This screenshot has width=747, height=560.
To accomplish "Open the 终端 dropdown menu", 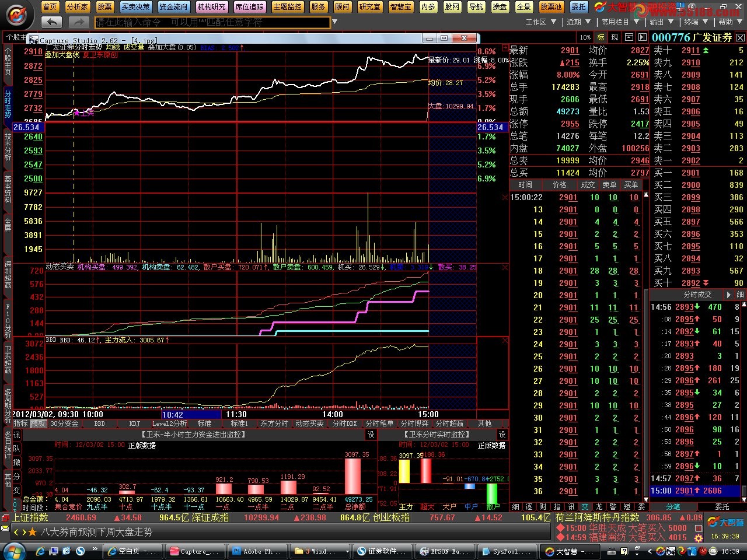I will click(x=696, y=22).
